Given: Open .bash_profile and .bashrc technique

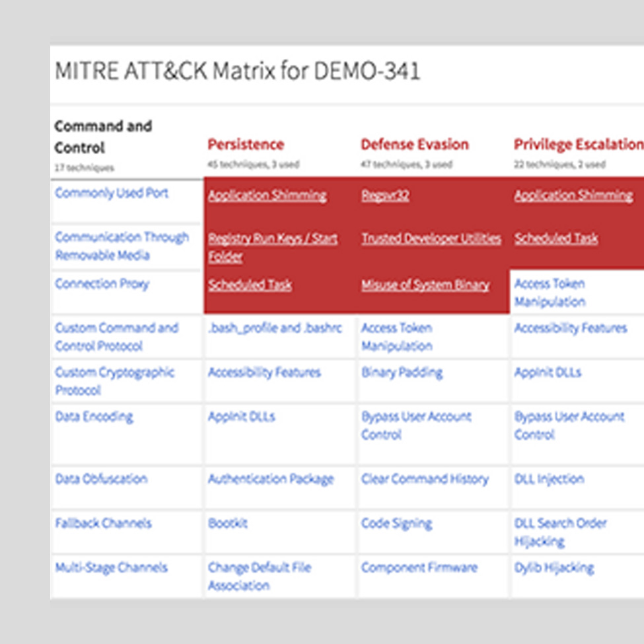Looking at the screenshot, I should (x=275, y=328).
